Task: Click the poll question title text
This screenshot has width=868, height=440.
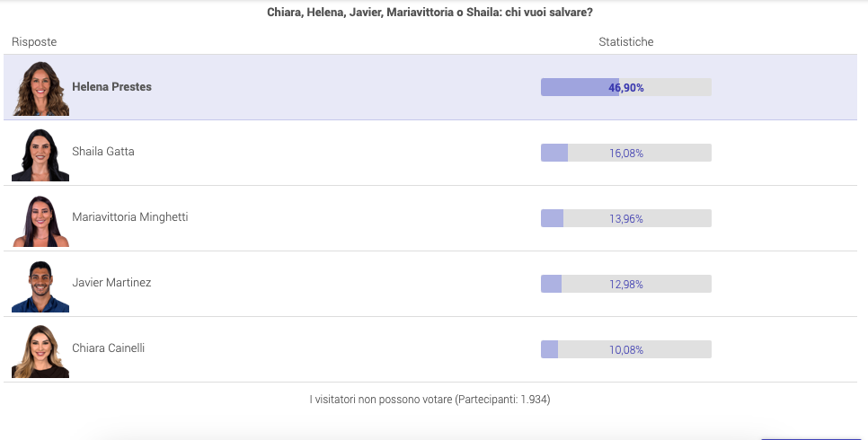Action: pos(430,13)
